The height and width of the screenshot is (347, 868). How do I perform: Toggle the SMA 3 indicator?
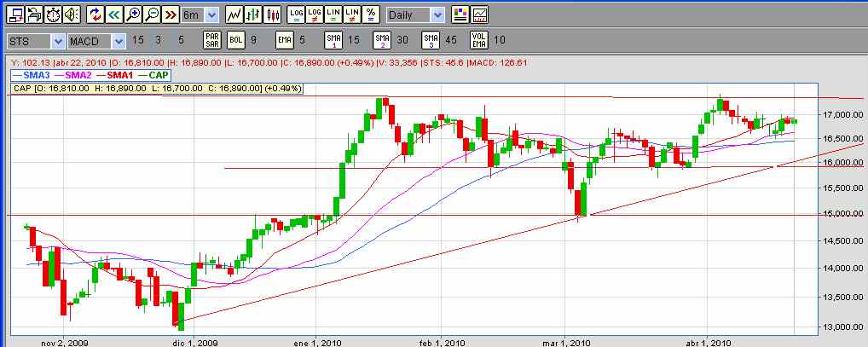tap(431, 40)
